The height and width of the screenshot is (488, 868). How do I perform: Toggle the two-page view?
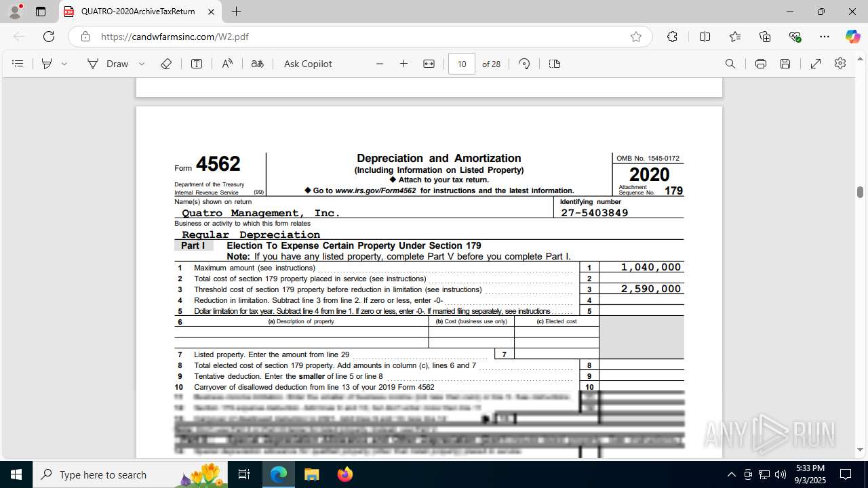coord(555,64)
